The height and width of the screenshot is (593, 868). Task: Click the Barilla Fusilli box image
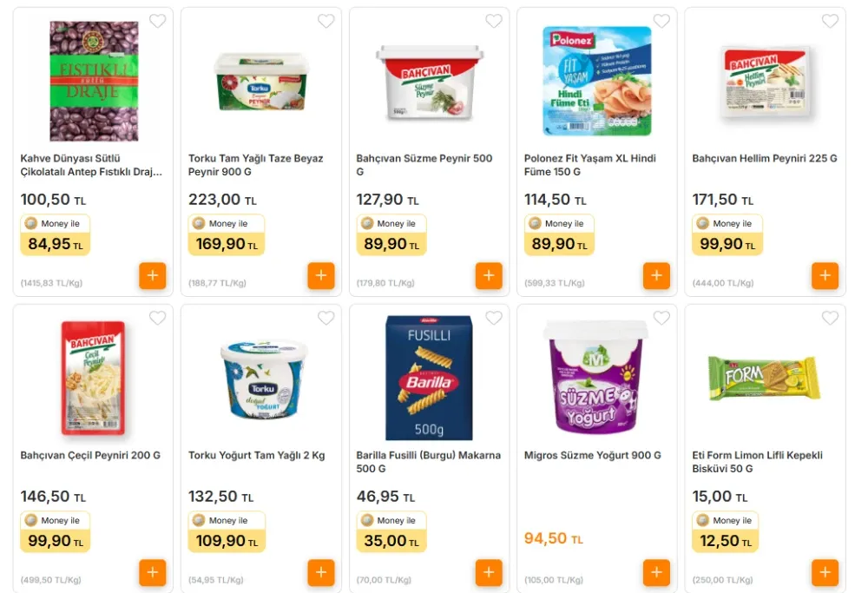(x=429, y=379)
